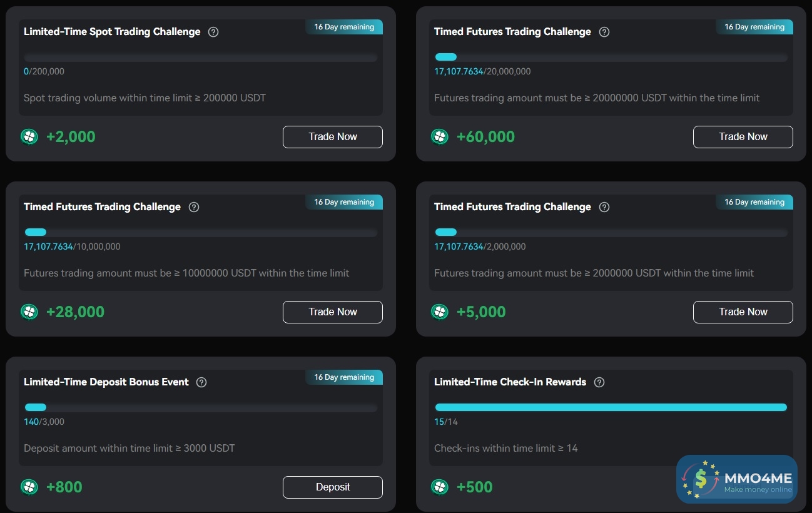Click the clover coin beside +800 reward
This screenshot has height=513, width=812.
(x=29, y=487)
